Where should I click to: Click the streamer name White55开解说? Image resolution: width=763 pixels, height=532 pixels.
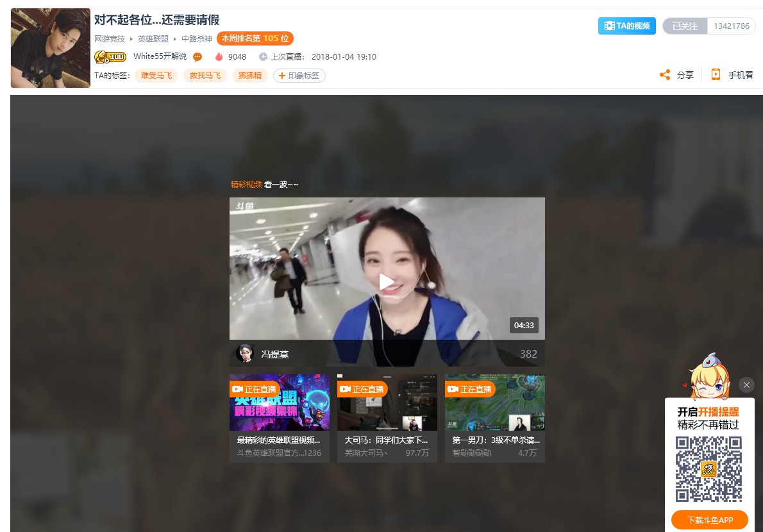pos(160,56)
